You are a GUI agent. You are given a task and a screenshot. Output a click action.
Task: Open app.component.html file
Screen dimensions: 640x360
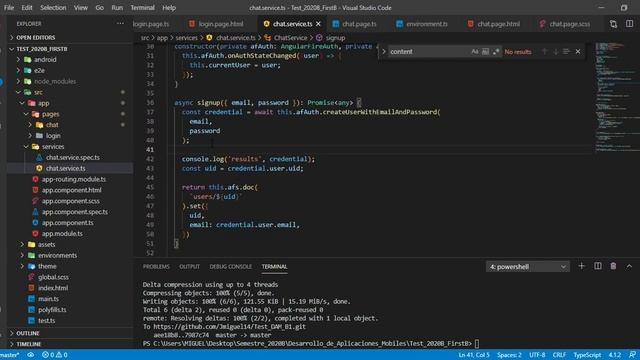(x=71, y=190)
